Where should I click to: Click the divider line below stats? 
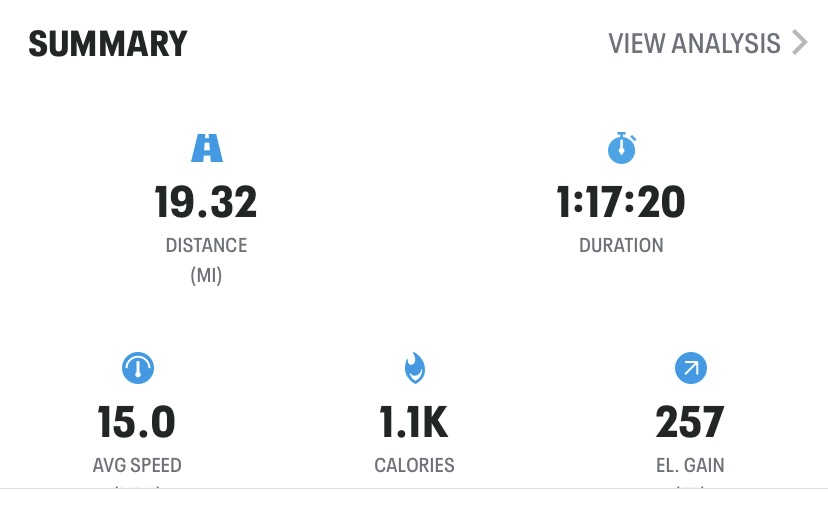[x=414, y=489]
